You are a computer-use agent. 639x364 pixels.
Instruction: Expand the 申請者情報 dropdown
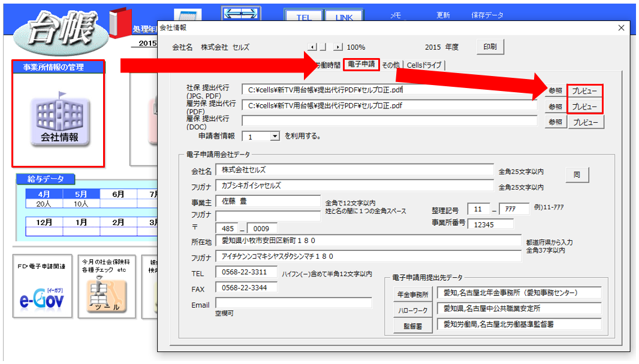[x=275, y=136]
